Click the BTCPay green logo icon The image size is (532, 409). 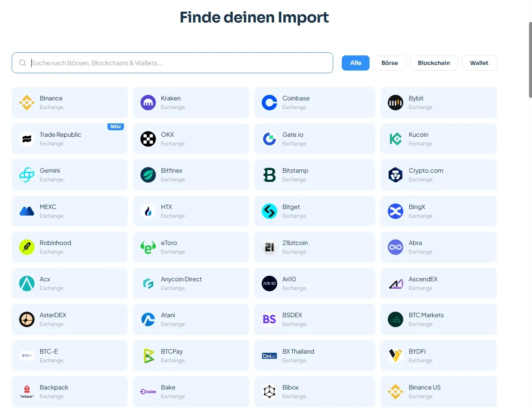(x=148, y=356)
